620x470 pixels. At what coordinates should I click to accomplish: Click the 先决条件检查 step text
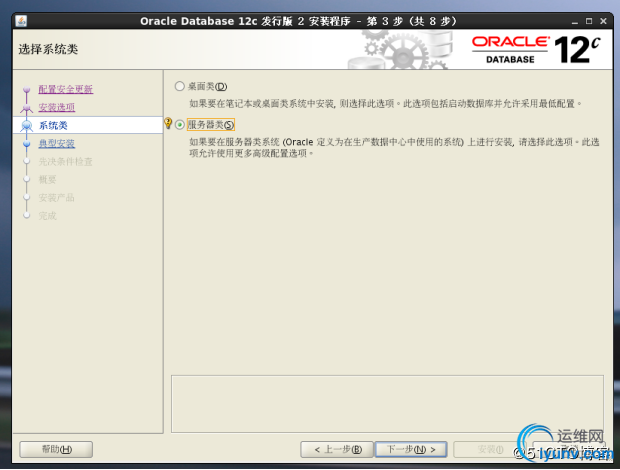point(65,162)
